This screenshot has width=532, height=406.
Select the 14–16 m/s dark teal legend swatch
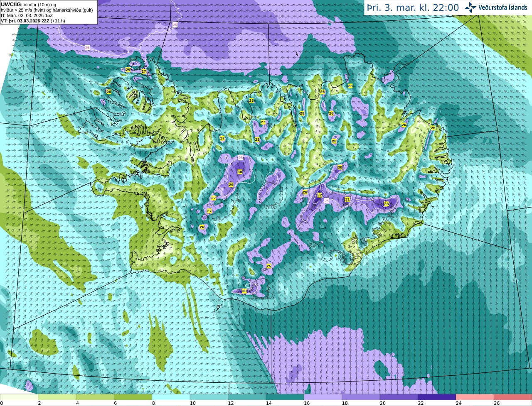pyautogui.click(x=285, y=397)
